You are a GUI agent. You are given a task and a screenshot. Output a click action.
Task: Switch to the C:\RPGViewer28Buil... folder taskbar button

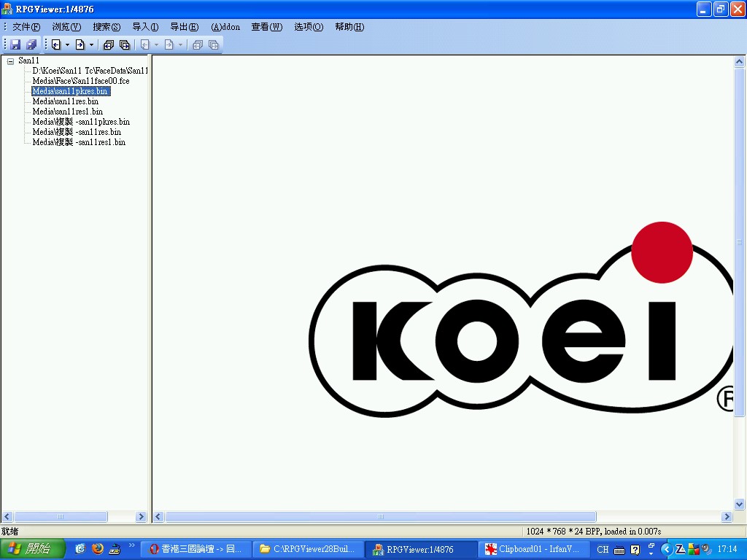(307, 549)
